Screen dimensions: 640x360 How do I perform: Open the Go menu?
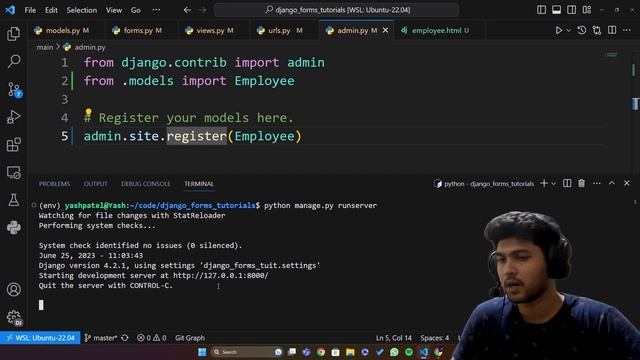click(x=136, y=10)
